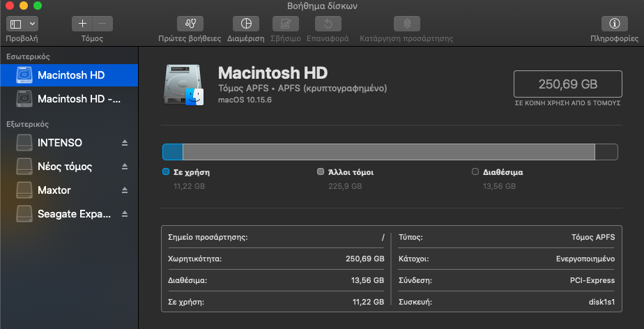Screen dimensions: 644x329
Task: Click the blue Σε χρήση segment of the usage bar
Action: (x=173, y=152)
